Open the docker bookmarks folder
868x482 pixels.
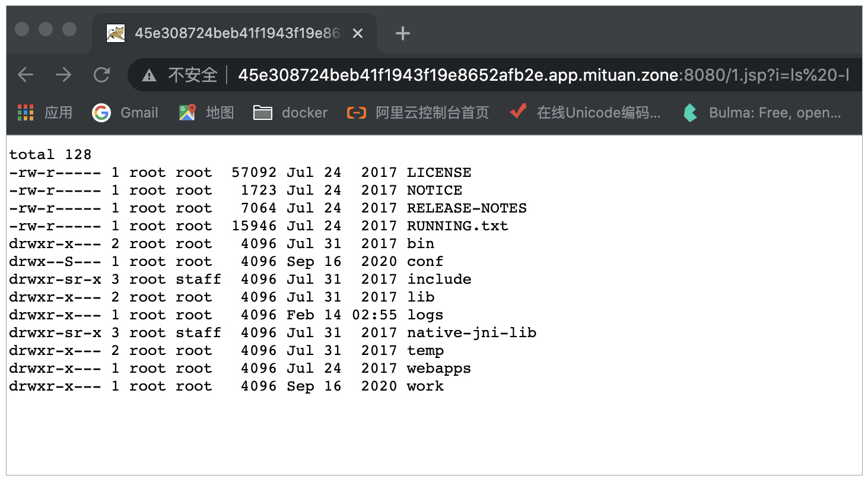coord(290,112)
